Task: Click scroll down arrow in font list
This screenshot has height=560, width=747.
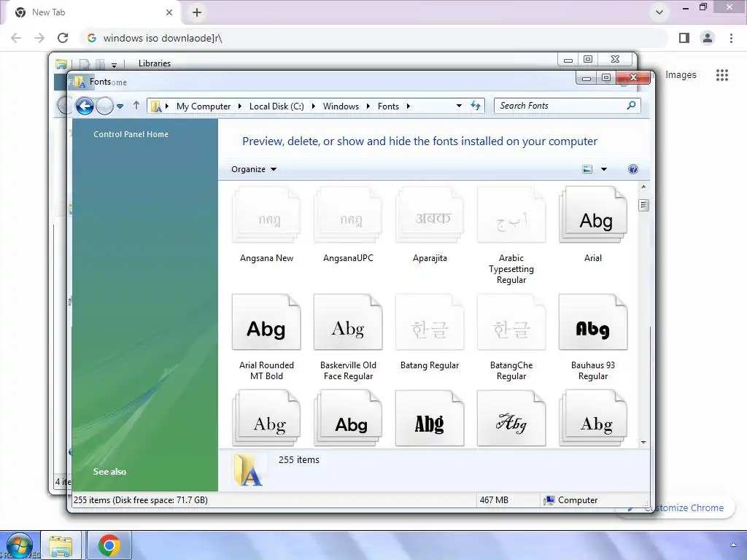Action: tap(643, 443)
